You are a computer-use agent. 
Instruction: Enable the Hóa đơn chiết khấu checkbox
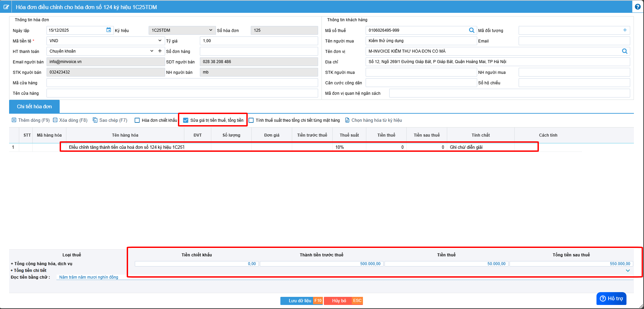coord(137,120)
